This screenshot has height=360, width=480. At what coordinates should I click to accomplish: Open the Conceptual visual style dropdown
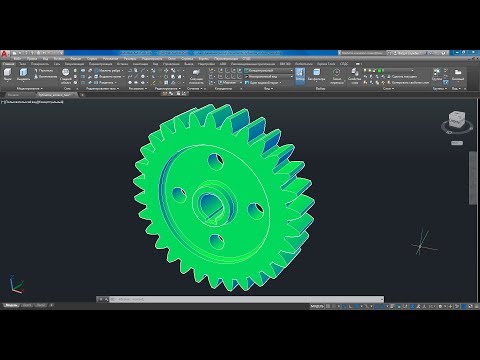click(x=268, y=71)
